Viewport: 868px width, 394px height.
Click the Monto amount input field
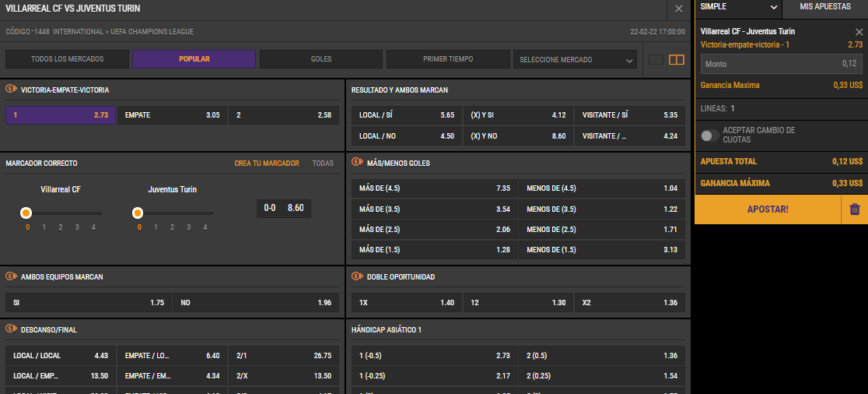(781, 64)
